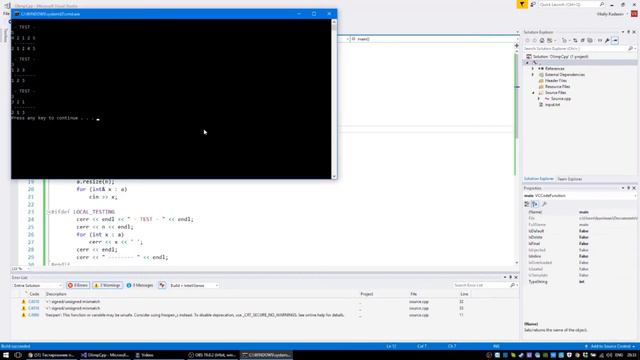Click the signed-in user account name
The image size is (640, 360).
click(x=610, y=14)
